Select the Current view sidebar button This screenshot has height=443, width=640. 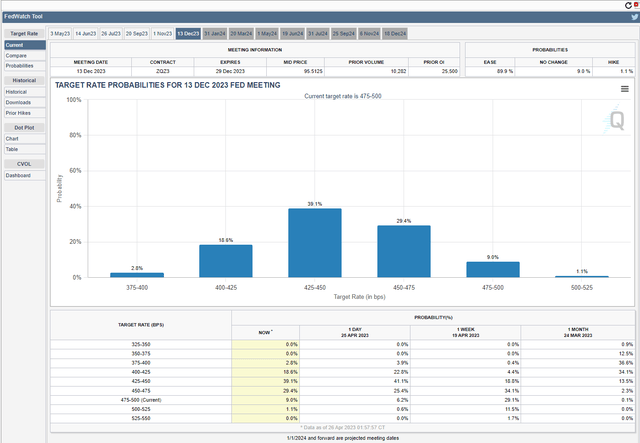click(x=15, y=45)
